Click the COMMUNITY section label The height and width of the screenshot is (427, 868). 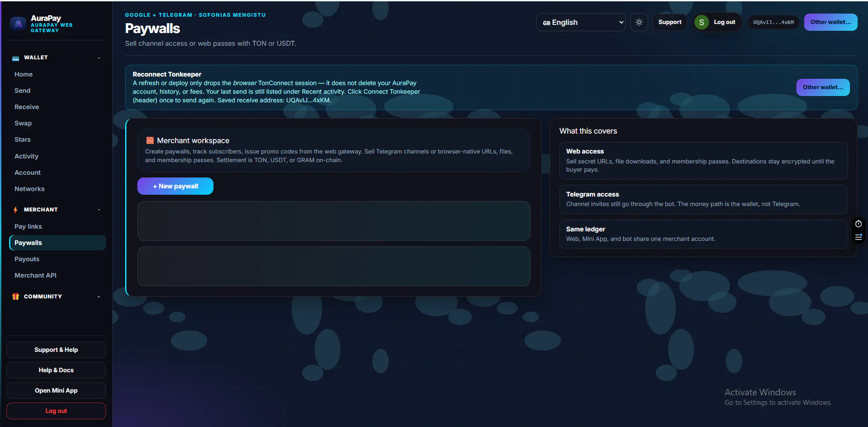(43, 297)
